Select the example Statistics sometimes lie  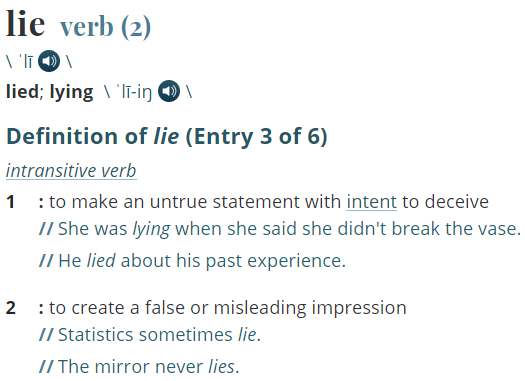150,335
